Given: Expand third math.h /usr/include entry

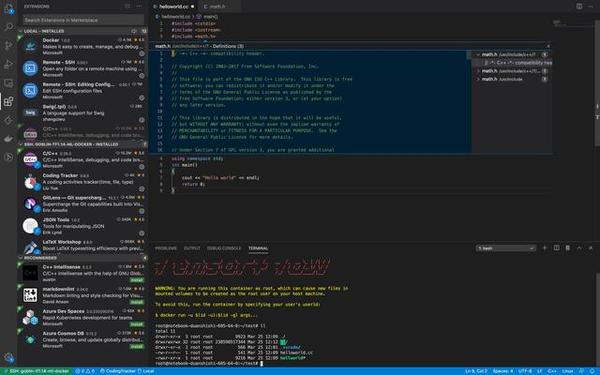Looking at the screenshot, I should click(x=478, y=79).
